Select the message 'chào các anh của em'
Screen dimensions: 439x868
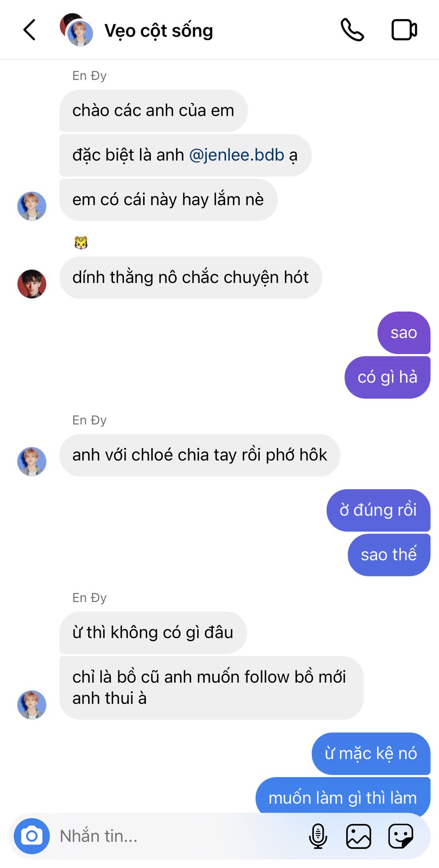pyautogui.click(x=154, y=111)
